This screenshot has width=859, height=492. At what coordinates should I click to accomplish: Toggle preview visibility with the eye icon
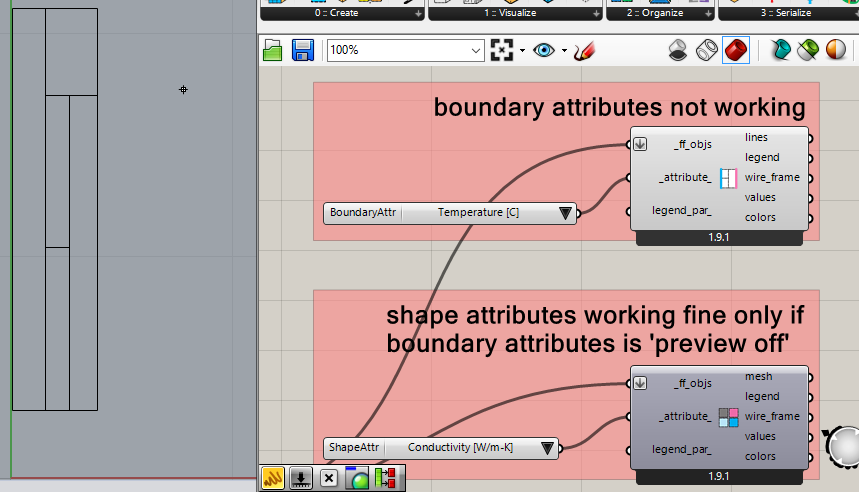(x=544, y=50)
